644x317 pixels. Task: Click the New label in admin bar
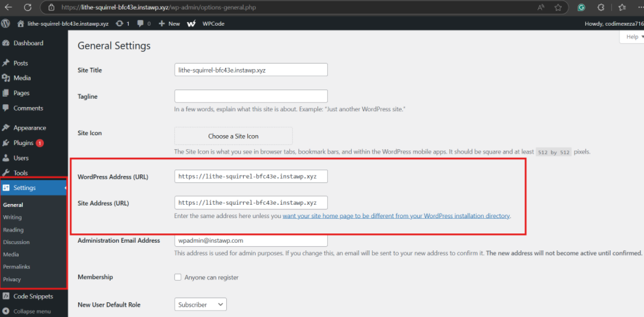pyautogui.click(x=174, y=24)
